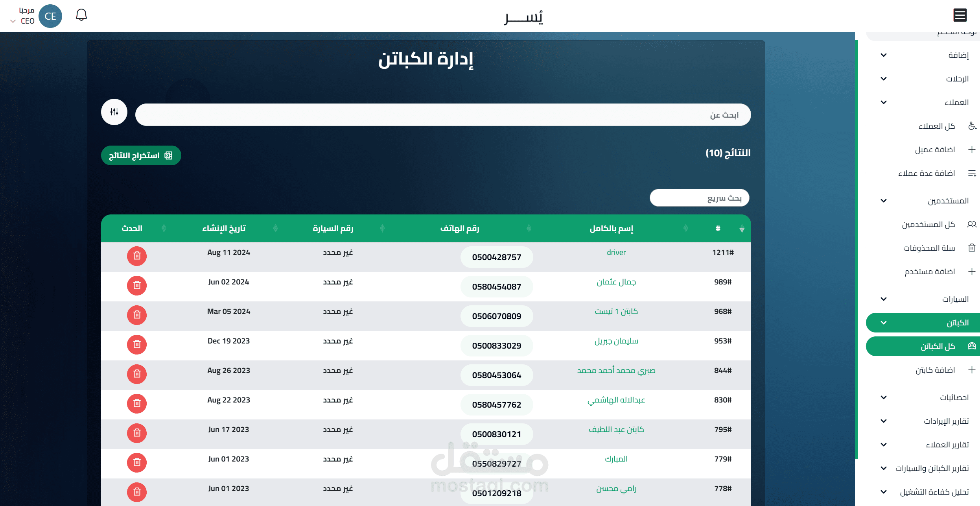Sort table by رقم الهاتف column
Viewport: 980px width, 506px height.
coord(459,228)
